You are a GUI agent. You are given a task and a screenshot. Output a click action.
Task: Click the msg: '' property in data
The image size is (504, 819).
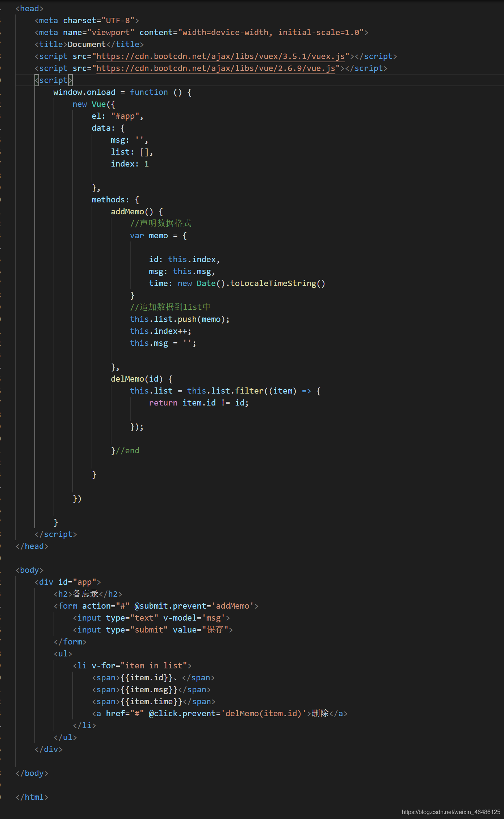click(x=130, y=140)
